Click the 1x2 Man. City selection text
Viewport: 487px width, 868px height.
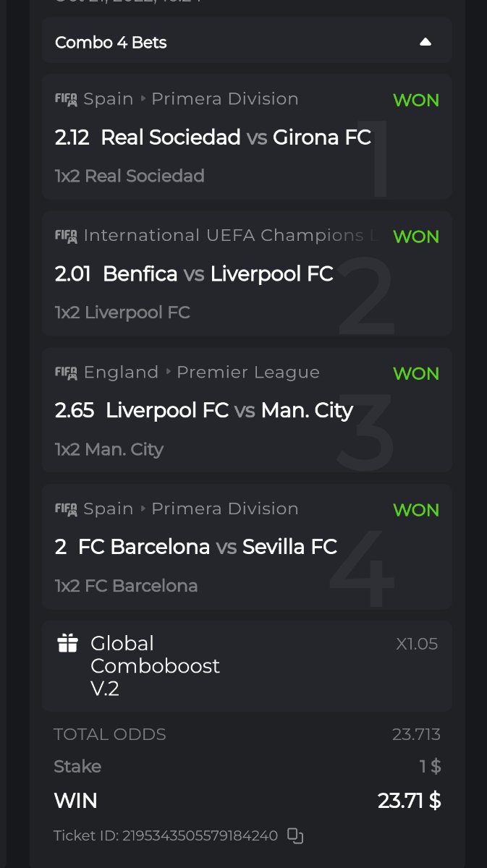tap(109, 449)
